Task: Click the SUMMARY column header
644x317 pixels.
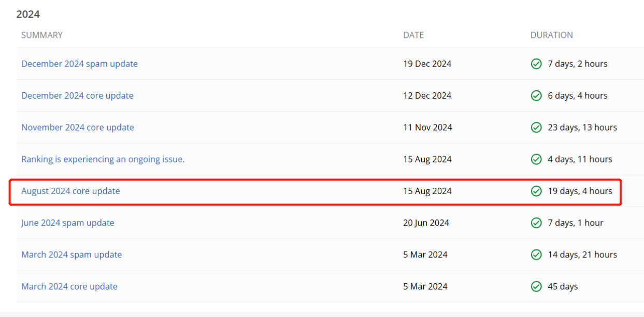Action: click(x=42, y=35)
